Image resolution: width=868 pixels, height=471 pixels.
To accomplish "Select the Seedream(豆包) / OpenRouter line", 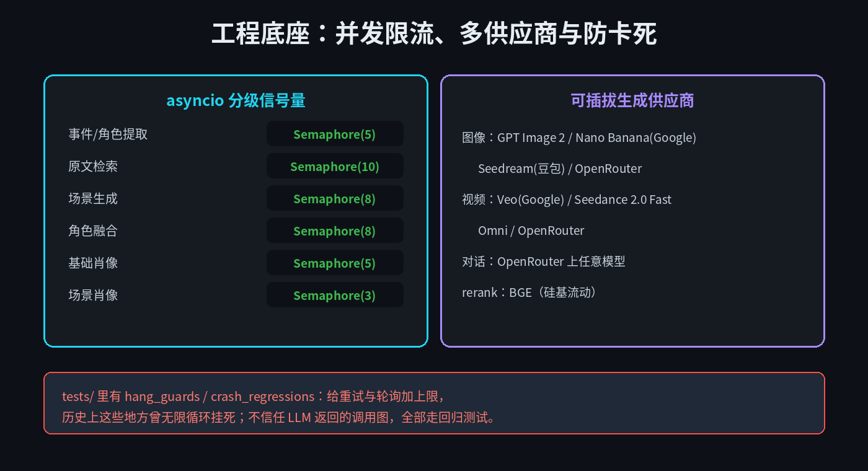I will [560, 169].
